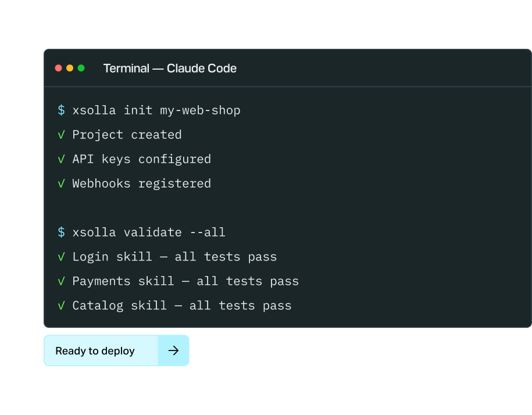The width and height of the screenshot is (532, 415).
Task: Click the Ready to deploy button label
Action: [x=95, y=351]
